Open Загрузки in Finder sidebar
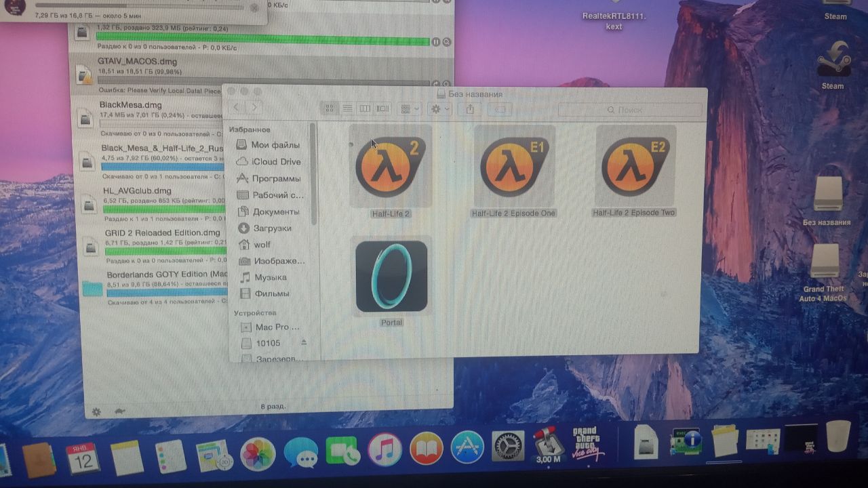The height and width of the screenshot is (488, 868). tap(265, 228)
